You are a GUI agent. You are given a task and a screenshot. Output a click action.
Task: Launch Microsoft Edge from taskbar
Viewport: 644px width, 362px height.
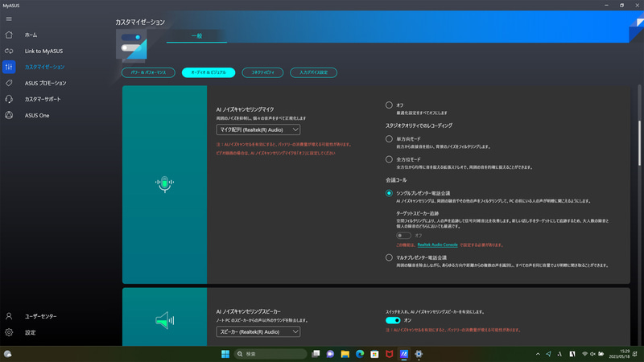(x=360, y=354)
